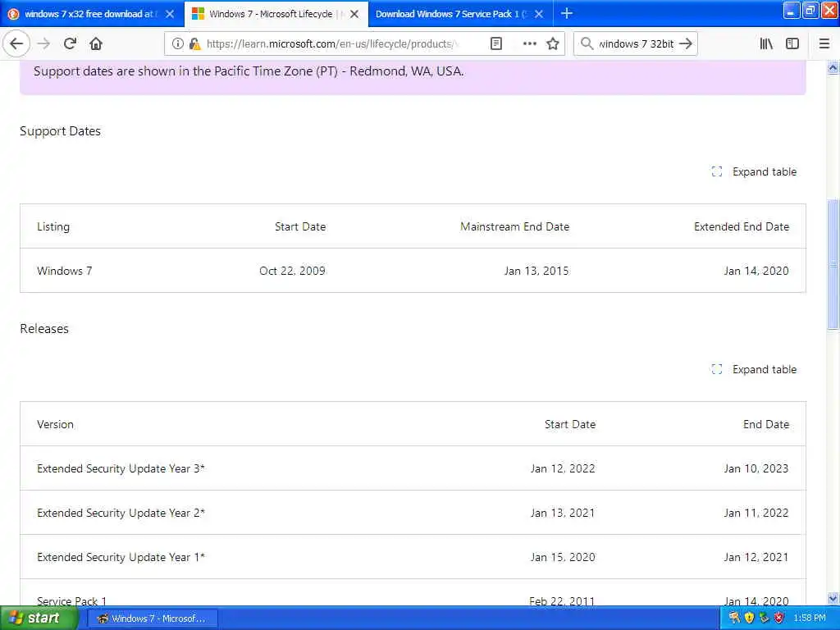Switch to Download Windows 7 Service Pack tab

click(x=459, y=14)
